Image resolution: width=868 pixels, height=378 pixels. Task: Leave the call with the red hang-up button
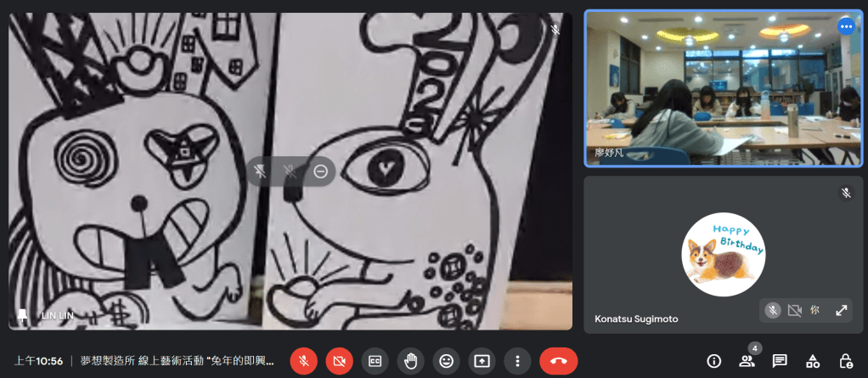click(558, 361)
